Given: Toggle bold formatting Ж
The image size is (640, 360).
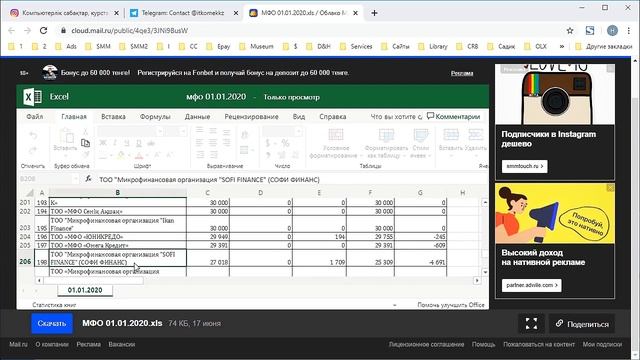Looking at the screenshot, I should pyautogui.click(x=103, y=143).
